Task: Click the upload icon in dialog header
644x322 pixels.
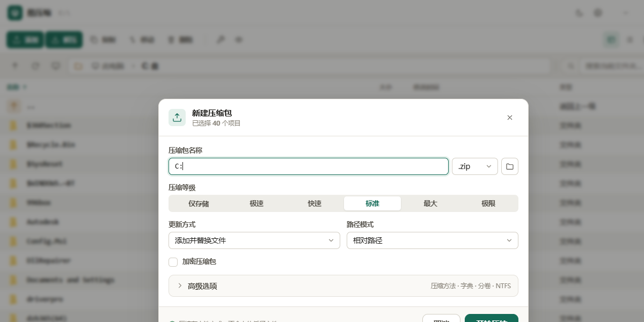Action: (x=177, y=118)
